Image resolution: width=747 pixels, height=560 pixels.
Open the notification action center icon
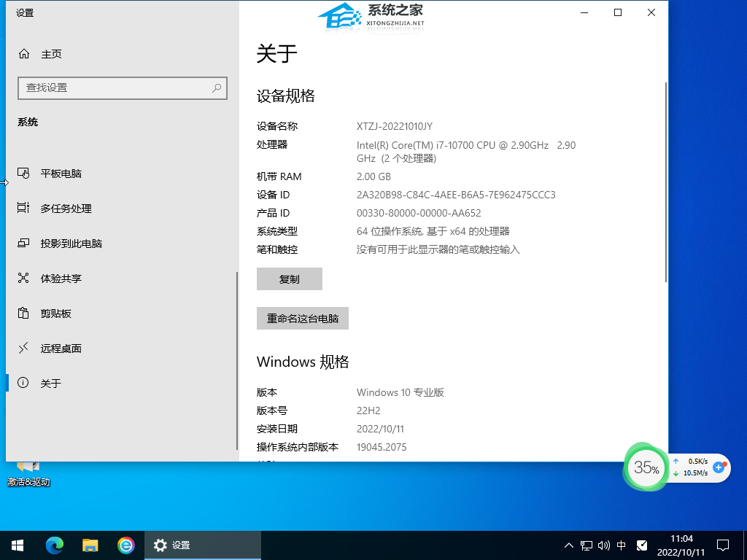coord(723,545)
